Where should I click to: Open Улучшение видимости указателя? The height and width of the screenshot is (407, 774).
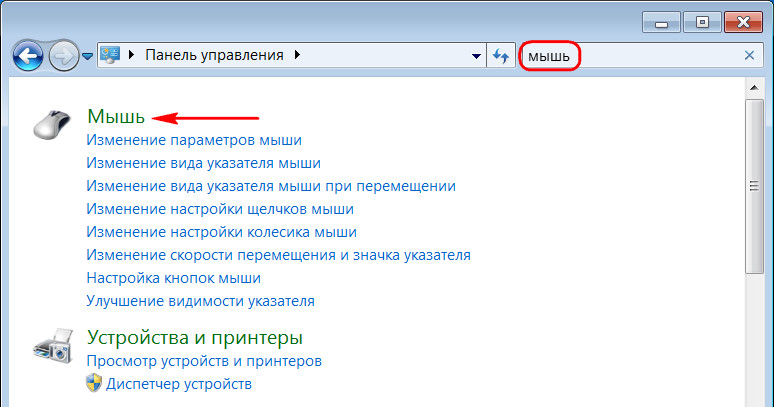tap(200, 301)
